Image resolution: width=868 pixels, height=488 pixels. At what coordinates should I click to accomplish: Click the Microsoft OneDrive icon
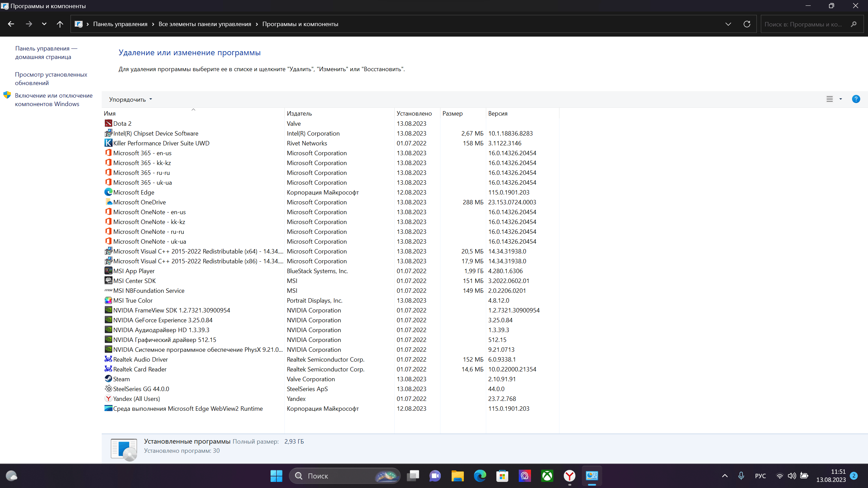(108, 202)
